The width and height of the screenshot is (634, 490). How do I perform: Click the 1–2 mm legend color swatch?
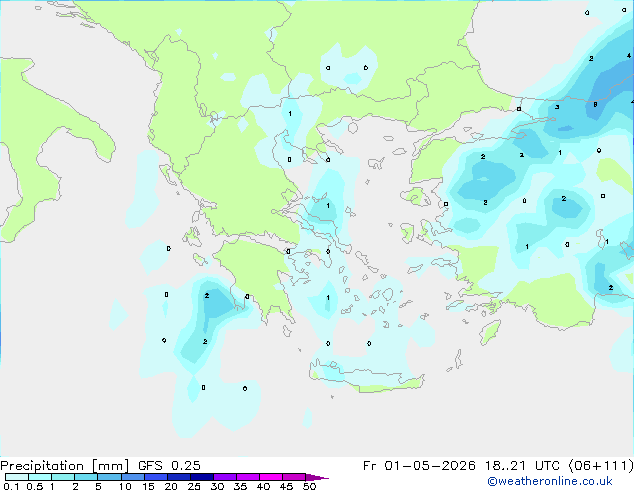[63, 477]
